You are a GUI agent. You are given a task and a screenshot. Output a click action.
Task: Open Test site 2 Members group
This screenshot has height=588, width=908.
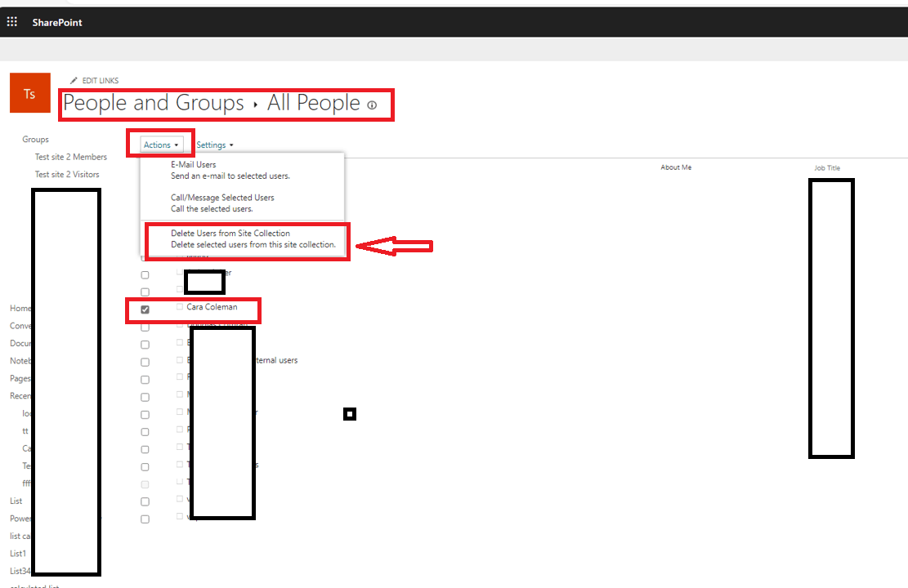[70, 157]
